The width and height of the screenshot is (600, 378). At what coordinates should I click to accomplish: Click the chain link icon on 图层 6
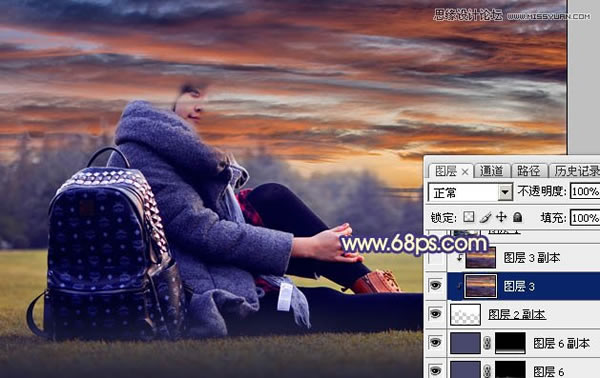point(487,370)
